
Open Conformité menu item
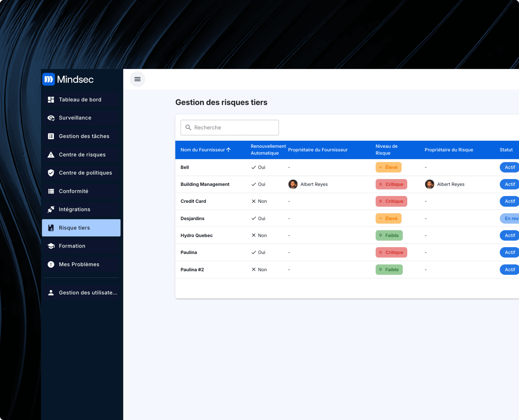coord(73,191)
